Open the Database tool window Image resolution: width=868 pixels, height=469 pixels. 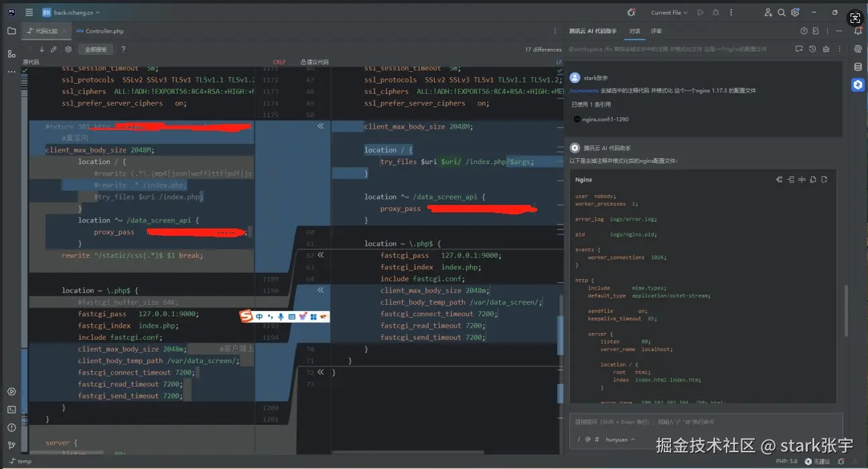click(858, 67)
